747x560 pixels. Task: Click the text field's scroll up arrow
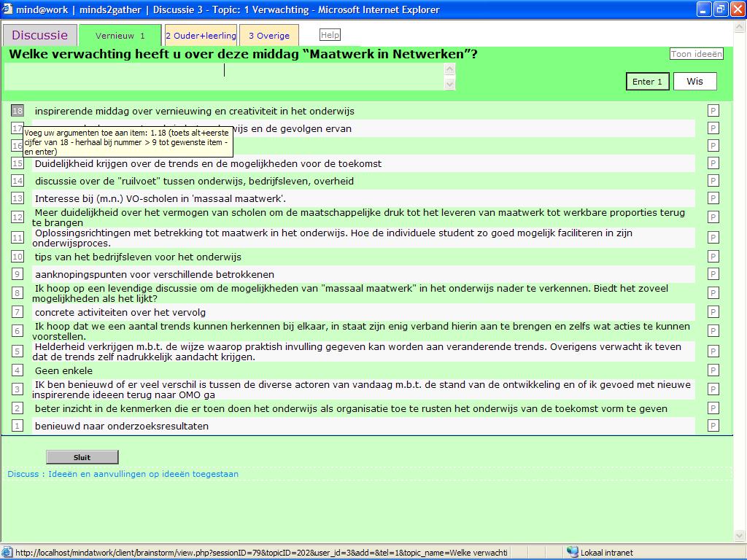tap(449, 69)
